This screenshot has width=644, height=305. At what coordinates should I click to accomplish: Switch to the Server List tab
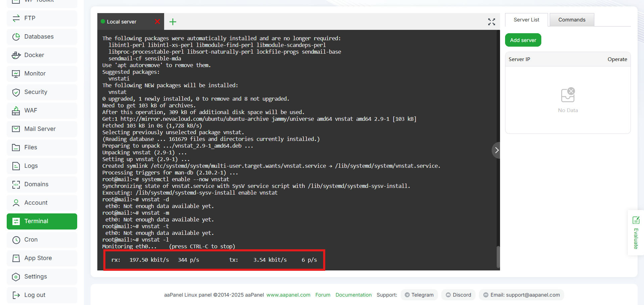point(526,20)
